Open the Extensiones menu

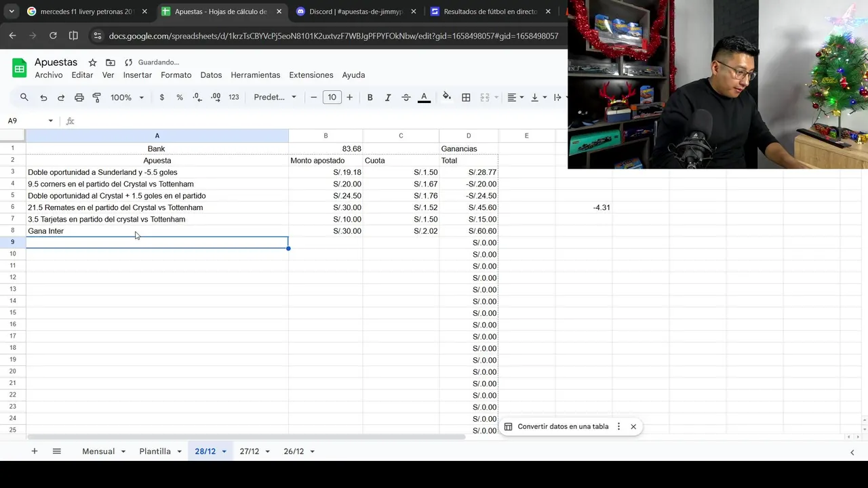point(311,75)
